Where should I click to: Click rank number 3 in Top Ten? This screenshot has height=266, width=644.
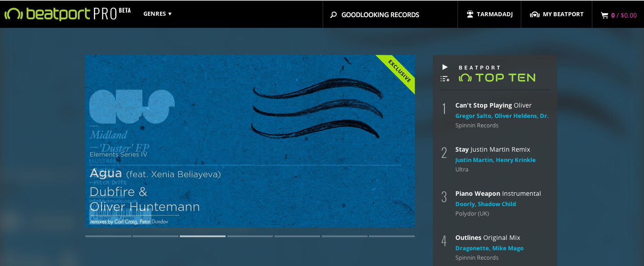click(444, 197)
